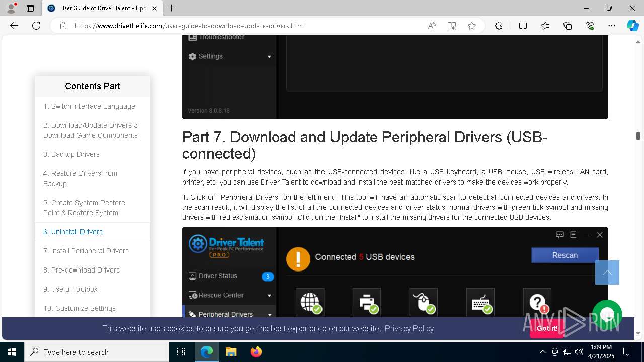Open the green live chat bubble
Viewport: 644px width, 362px height.
607,315
